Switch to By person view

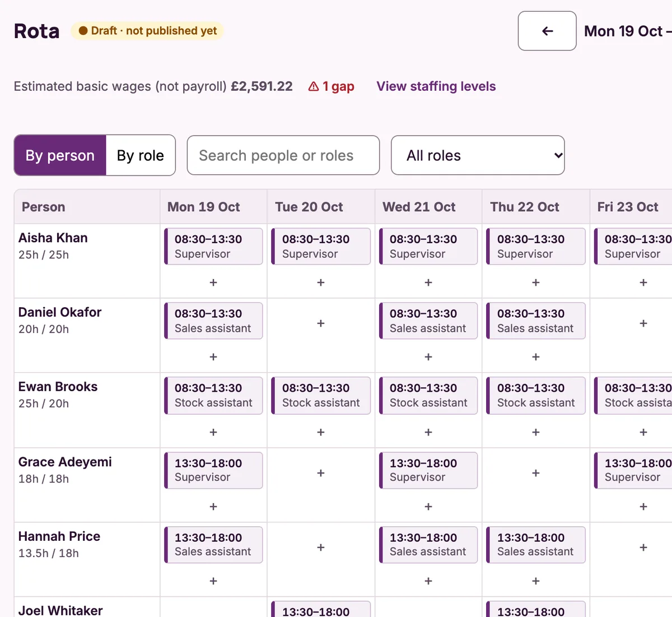pyautogui.click(x=60, y=155)
